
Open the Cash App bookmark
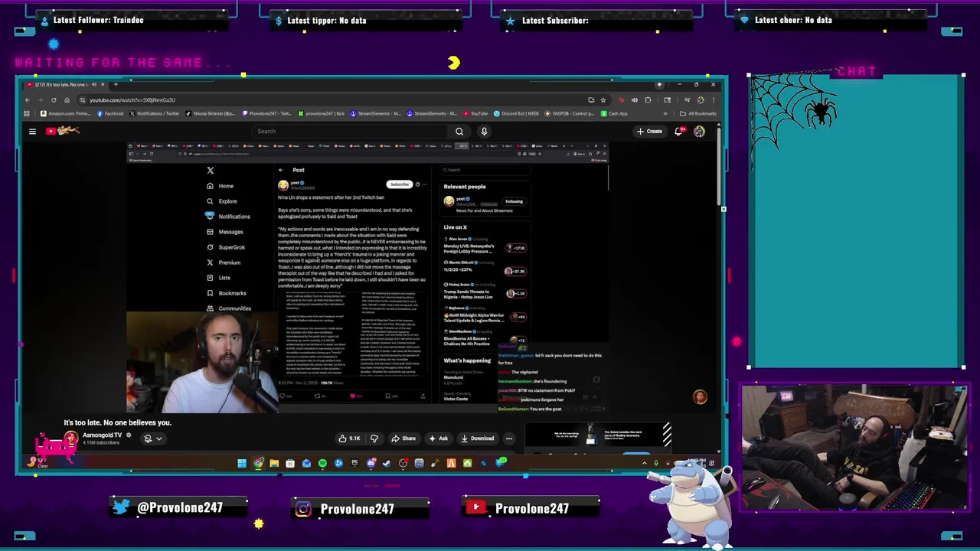click(614, 113)
